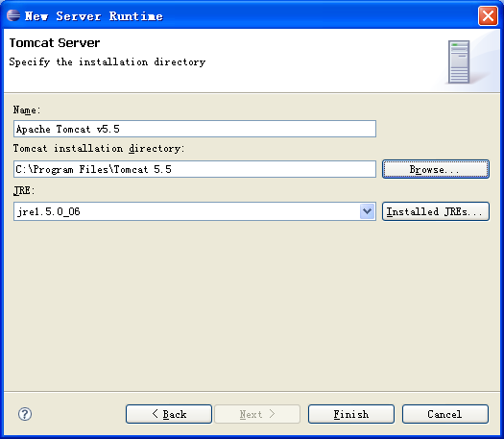
Task: Select the jre1.5.0_06 combo box
Action: point(195,211)
